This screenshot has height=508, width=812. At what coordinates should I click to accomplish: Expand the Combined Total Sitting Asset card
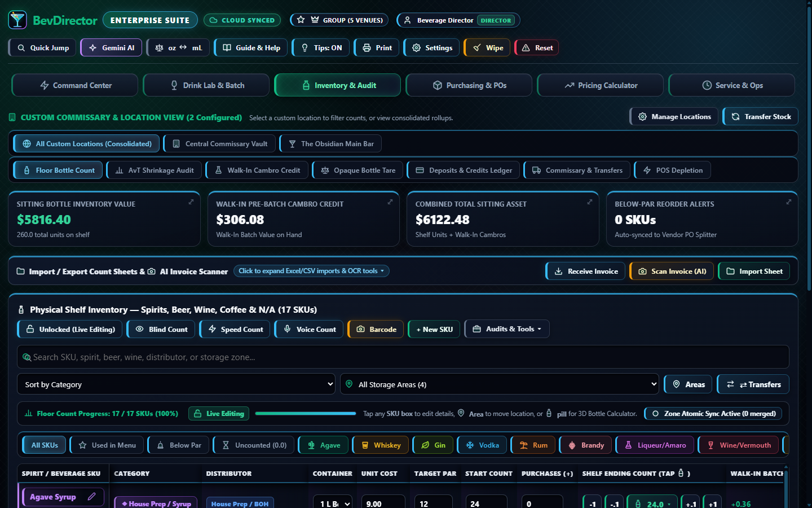click(x=590, y=202)
